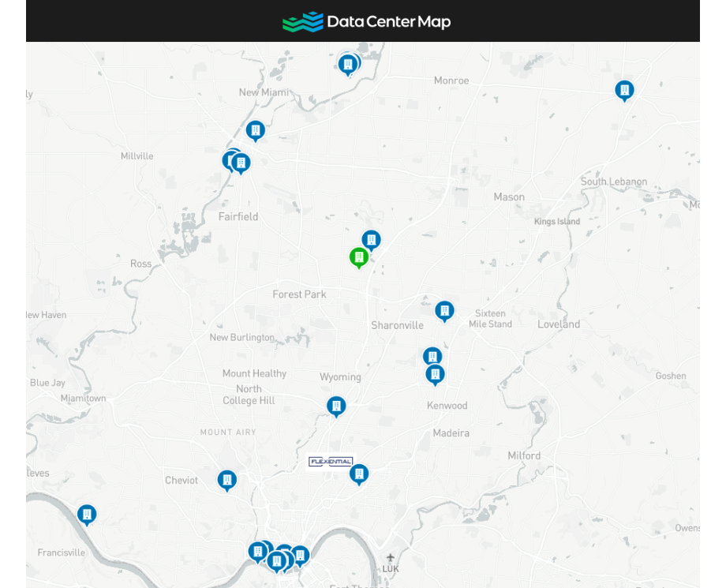726x588 pixels.
Task: Click the rightmost pin in the downtown Cincinnati cluster
Action: point(301,555)
